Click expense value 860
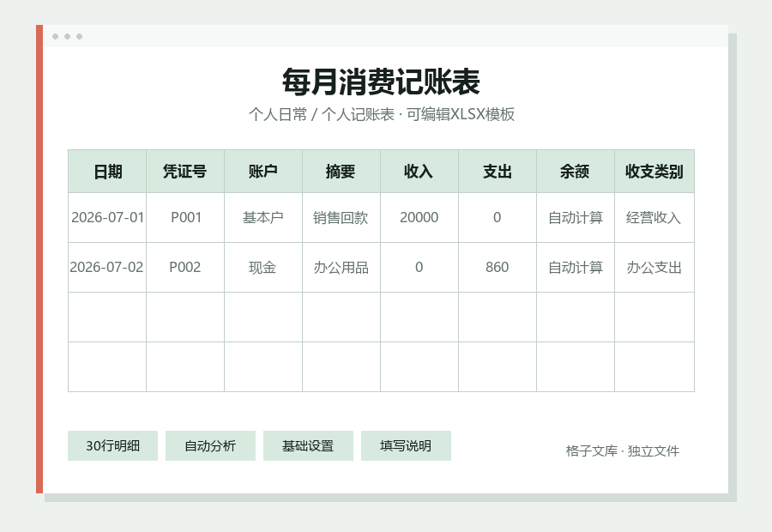772x532 pixels. [x=498, y=268]
